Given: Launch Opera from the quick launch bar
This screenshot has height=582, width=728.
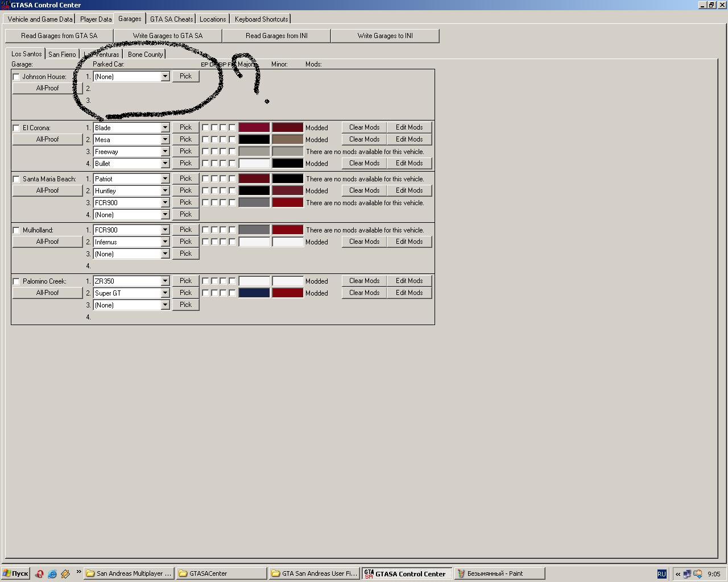Looking at the screenshot, I should tap(39, 573).
